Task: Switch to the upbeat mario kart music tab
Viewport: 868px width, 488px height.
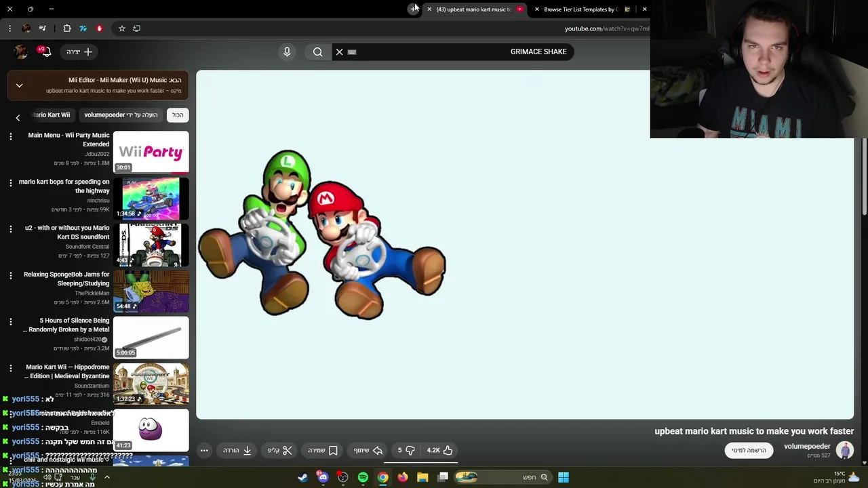Action: tap(474, 9)
